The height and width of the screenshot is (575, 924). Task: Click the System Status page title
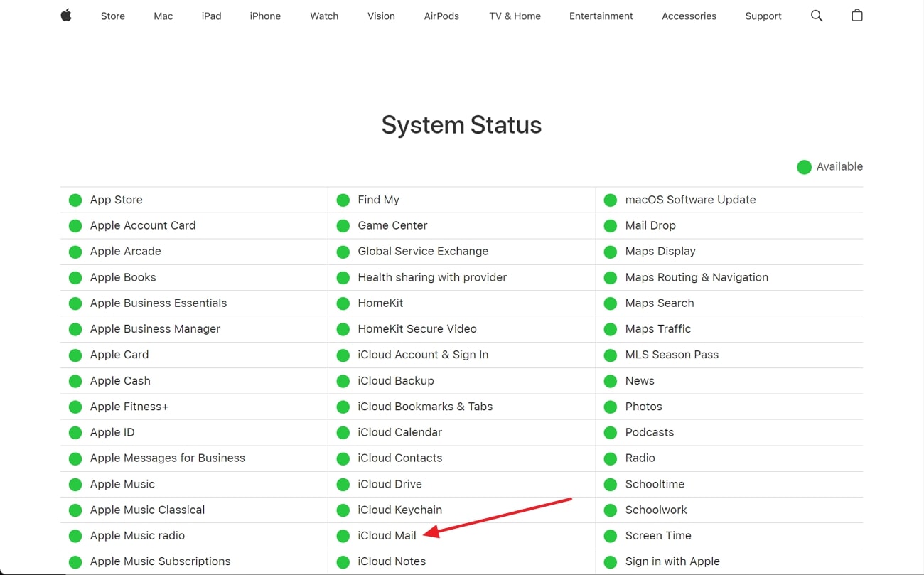click(x=462, y=124)
